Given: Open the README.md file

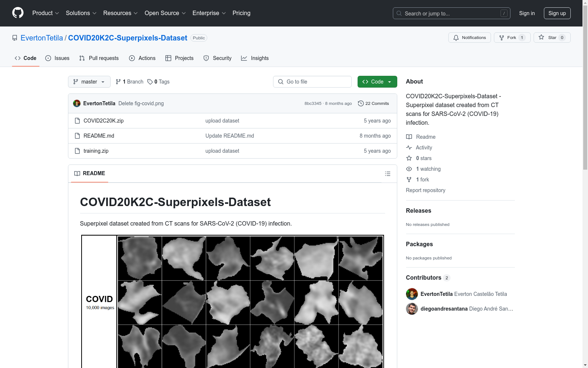Looking at the screenshot, I should click(x=99, y=136).
